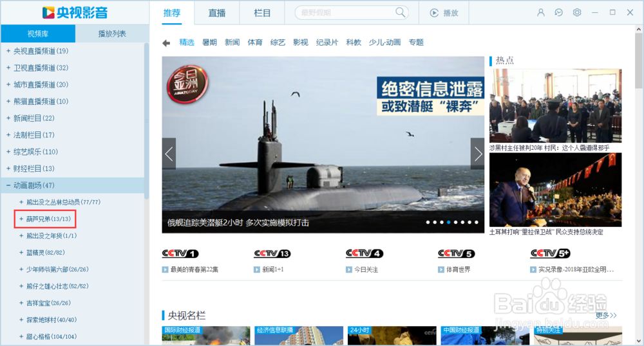Play 今日关注 via its play icon
This screenshot has width=644, height=346.
click(x=348, y=269)
